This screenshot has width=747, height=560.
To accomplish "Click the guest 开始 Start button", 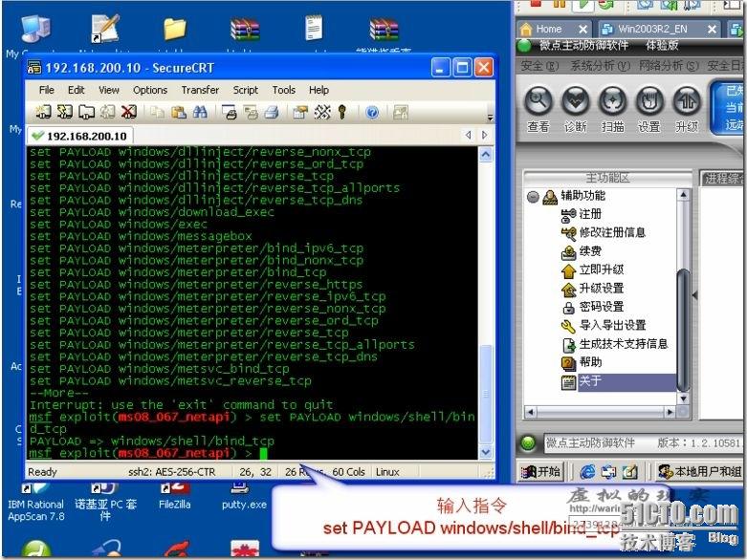I will click(x=540, y=471).
